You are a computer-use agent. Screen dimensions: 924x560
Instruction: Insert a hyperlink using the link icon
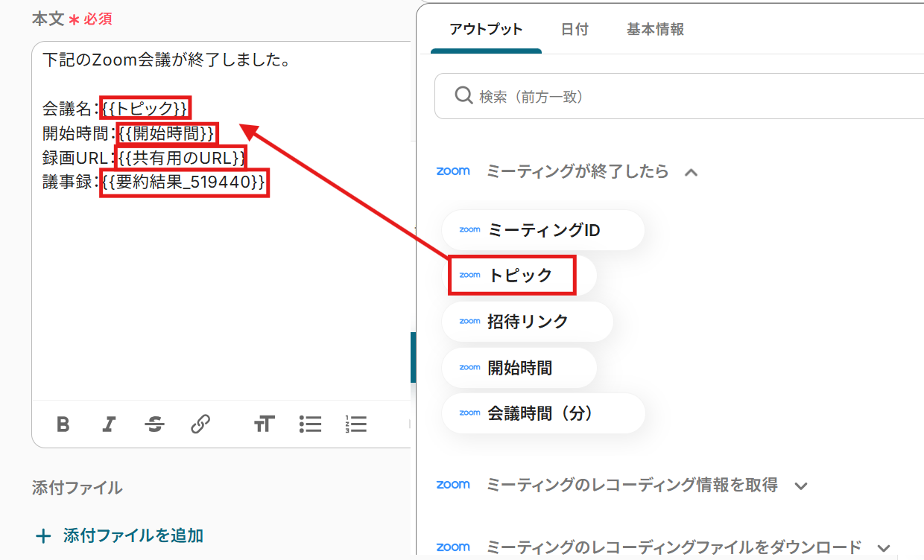200,424
